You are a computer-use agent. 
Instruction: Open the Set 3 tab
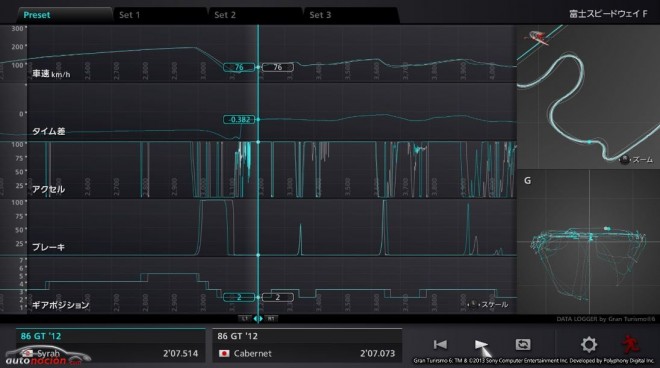pyautogui.click(x=351, y=15)
